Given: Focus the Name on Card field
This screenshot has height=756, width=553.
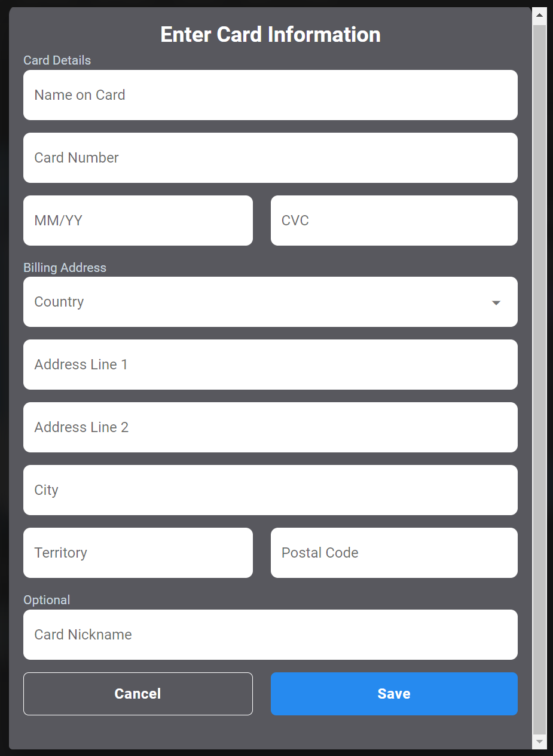Looking at the screenshot, I should 270,95.
